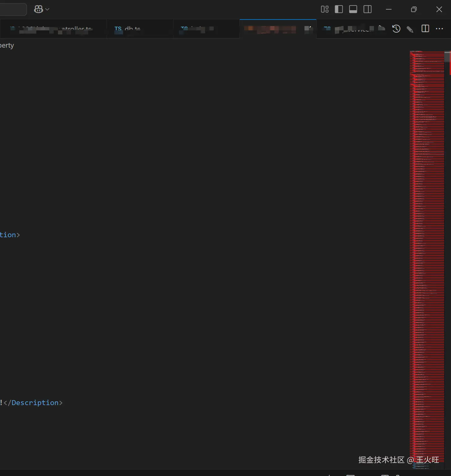451x476 pixels.
Task: Toggle the bottom panel visibility
Action: (x=353, y=9)
